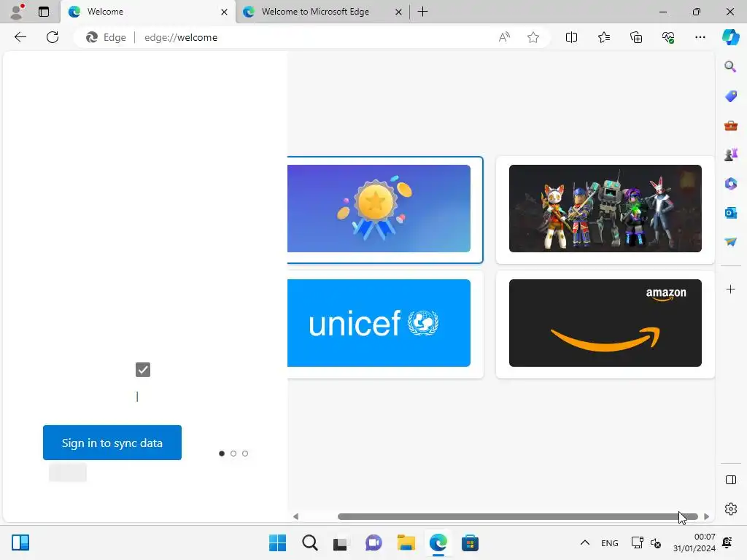The image size is (747, 560).
Task: Select the second carousel page dot
Action: pos(233,454)
